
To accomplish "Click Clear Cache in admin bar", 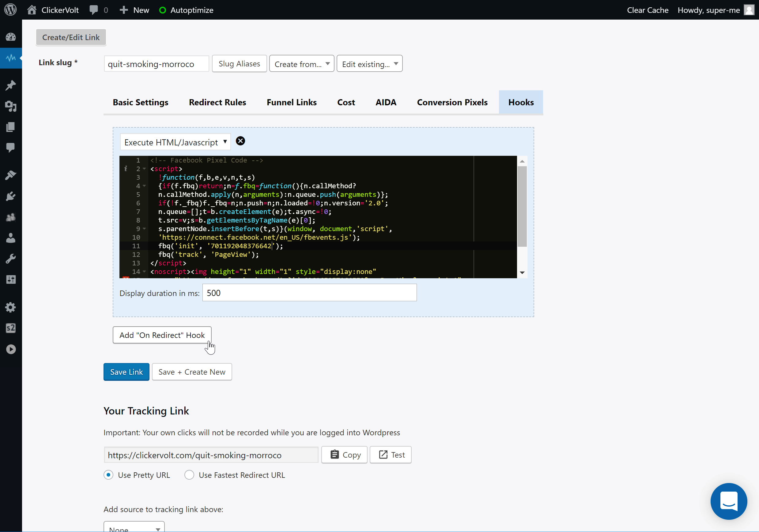I will pyautogui.click(x=648, y=10).
